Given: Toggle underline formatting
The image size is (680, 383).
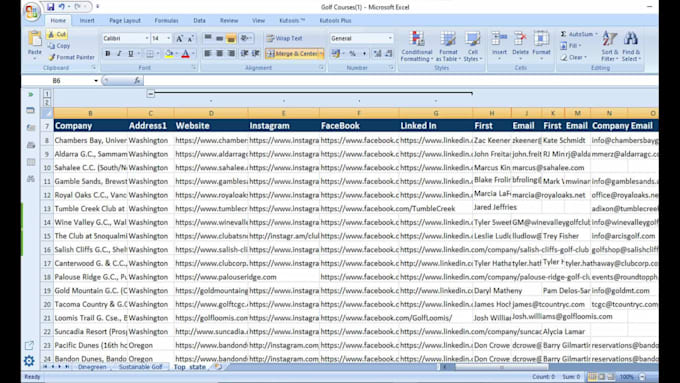Looking at the screenshot, I should [131, 53].
